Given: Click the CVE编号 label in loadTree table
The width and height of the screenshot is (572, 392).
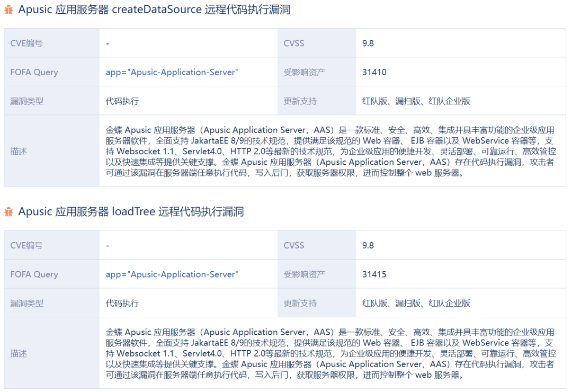Looking at the screenshot, I should (26, 246).
